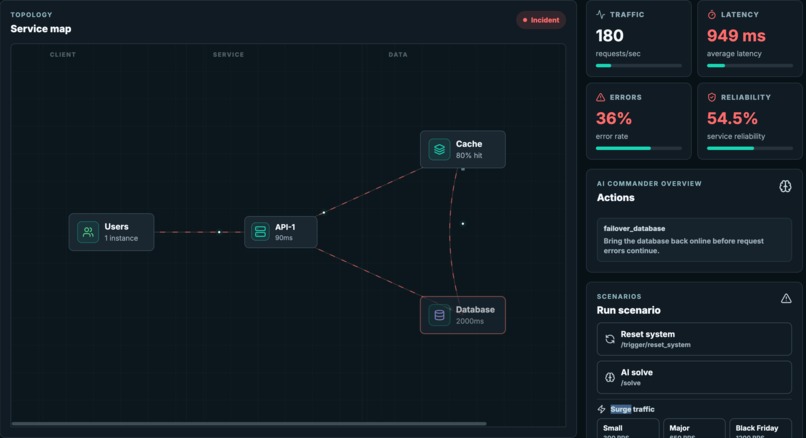Click the "2000ms" database latency text
This screenshot has height=438, width=806.
click(x=470, y=321)
